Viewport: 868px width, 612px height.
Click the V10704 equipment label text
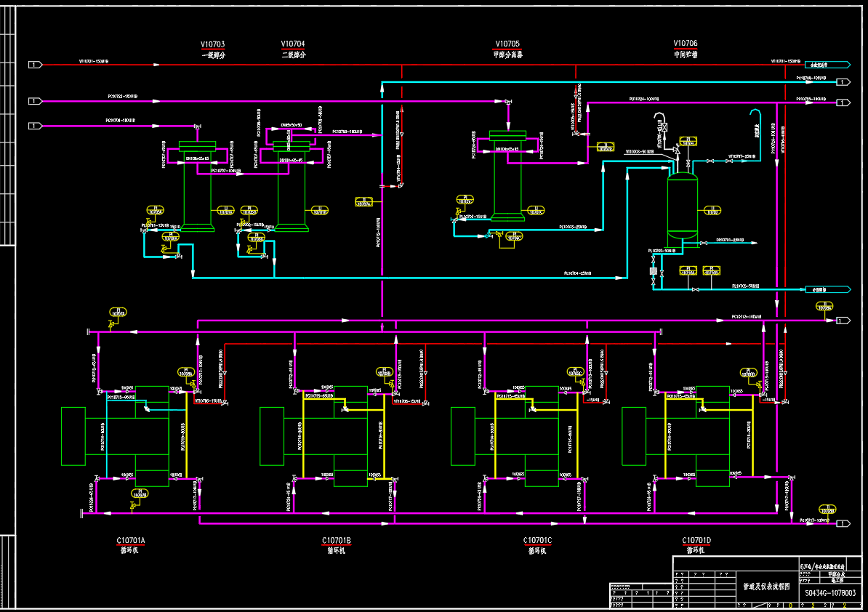(293, 44)
